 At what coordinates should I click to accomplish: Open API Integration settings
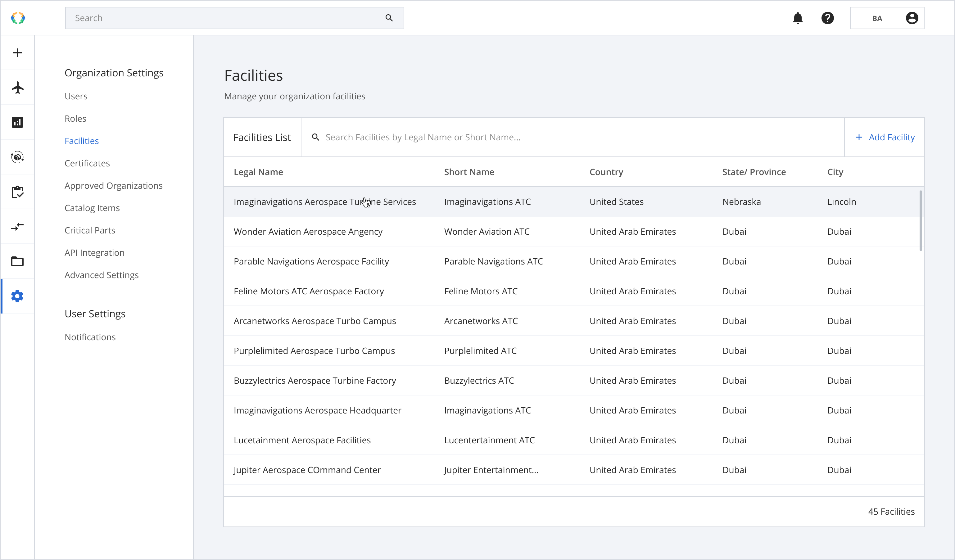(x=94, y=253)
